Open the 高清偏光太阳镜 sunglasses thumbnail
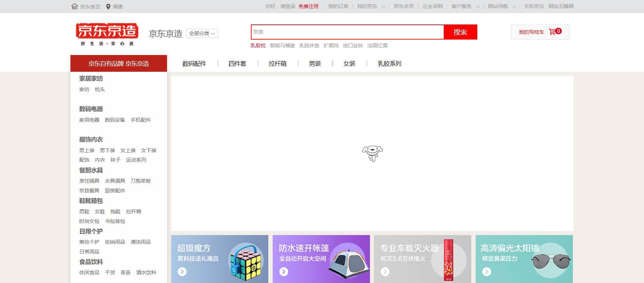This screenshot has width=644, height=283. click(x=551, y=261)
